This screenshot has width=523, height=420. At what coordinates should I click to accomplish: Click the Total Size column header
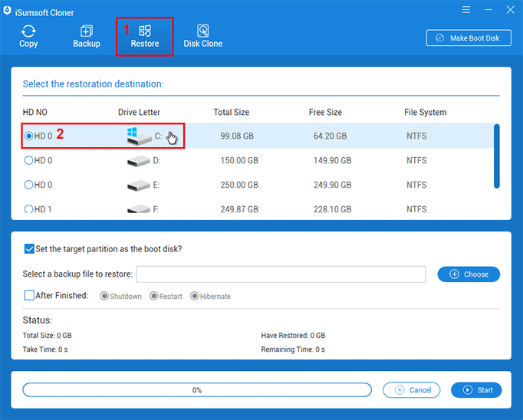(232, 112)
